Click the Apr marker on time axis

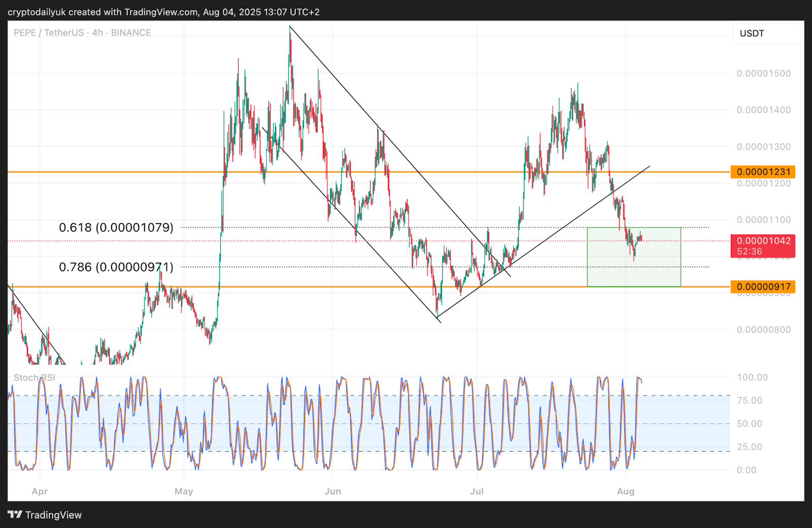pos(40,491)
